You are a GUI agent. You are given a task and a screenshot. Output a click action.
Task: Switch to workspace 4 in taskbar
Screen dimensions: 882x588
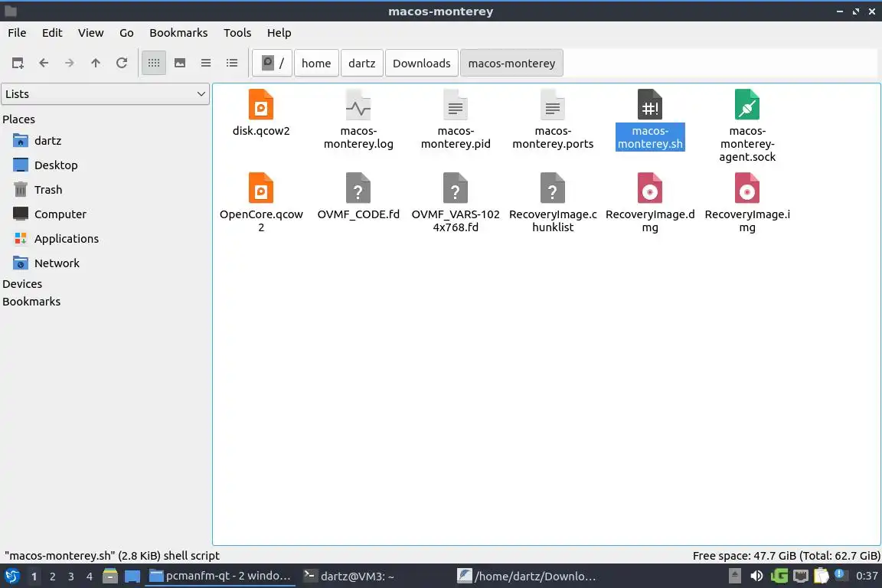pyautogui.click(x=90, y=577)
